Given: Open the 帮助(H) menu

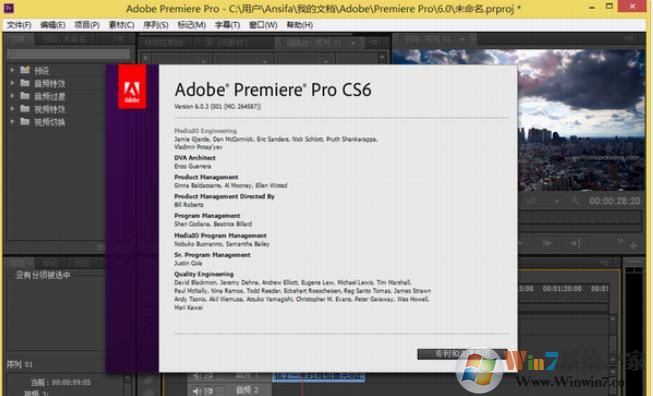Looking at the screenshot, I should point(299,25).
